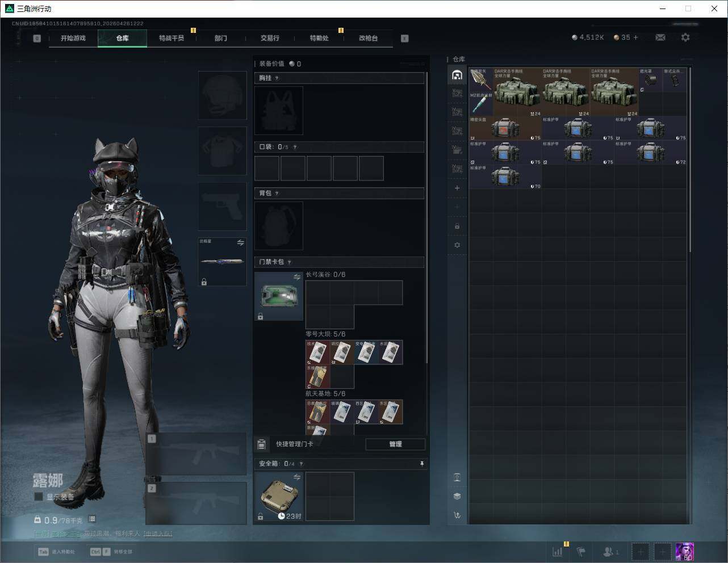Click the 管理 button for keycards
The height and width of the screenshot is (563, 728).
tap(395, 444)
